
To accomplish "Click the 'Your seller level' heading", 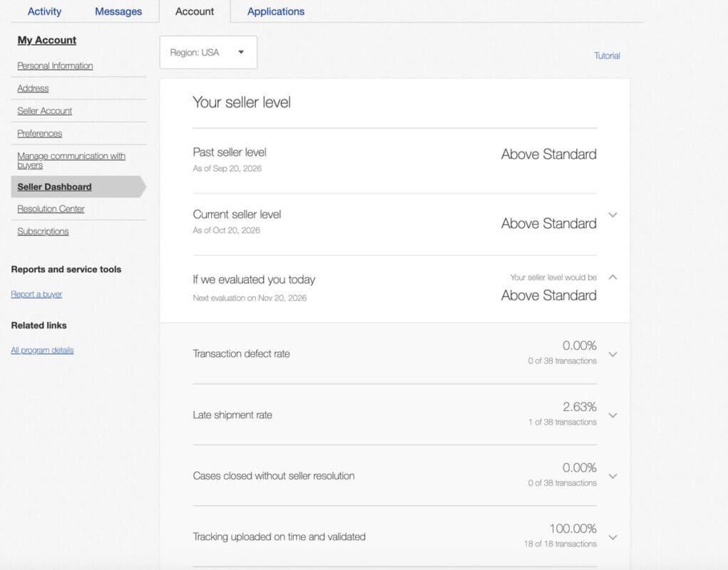I will coord(242,102).
